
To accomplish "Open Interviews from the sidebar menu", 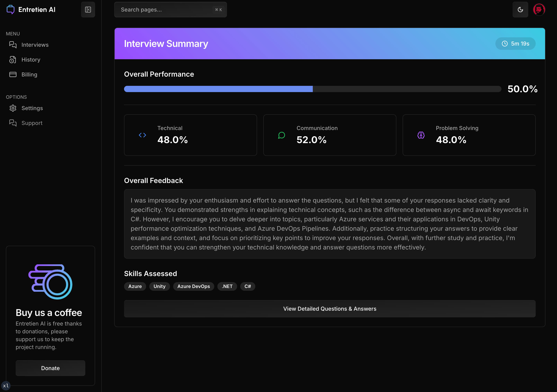I will click(x=35, y=45).
